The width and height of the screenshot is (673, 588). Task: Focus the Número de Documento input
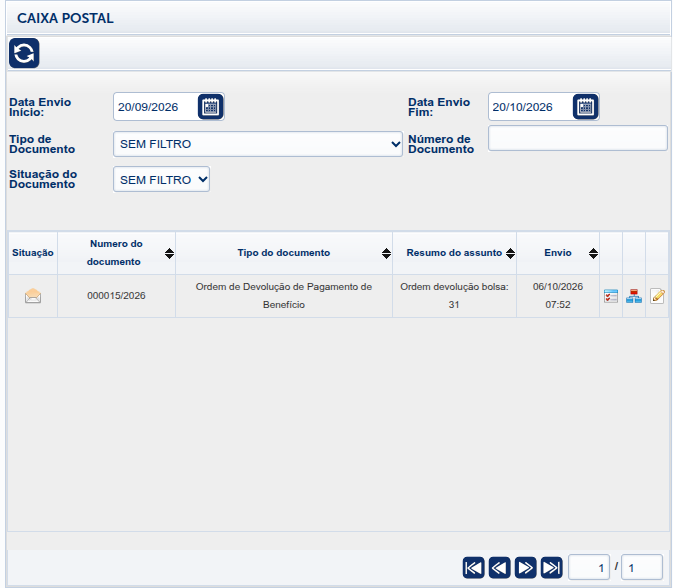(578, 138)
